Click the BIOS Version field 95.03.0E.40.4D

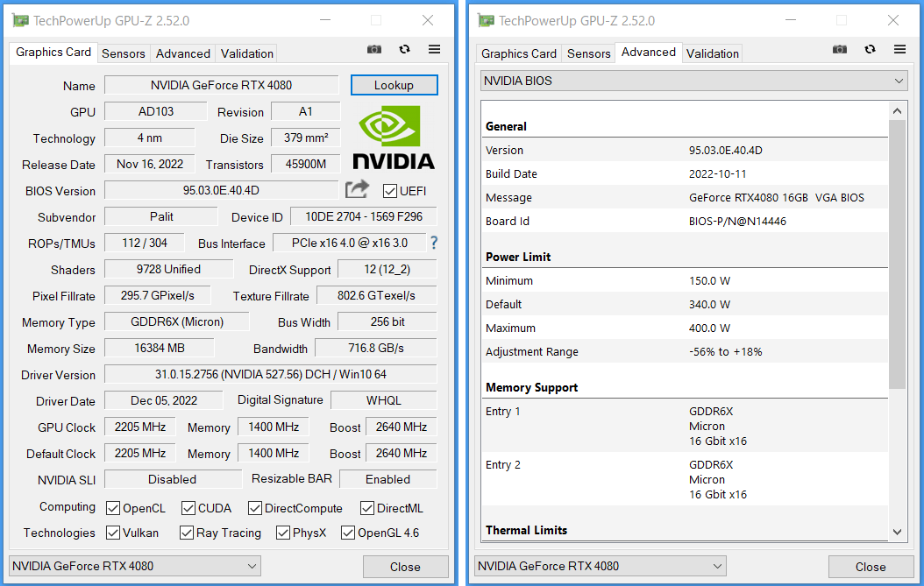tap(222, 190)
